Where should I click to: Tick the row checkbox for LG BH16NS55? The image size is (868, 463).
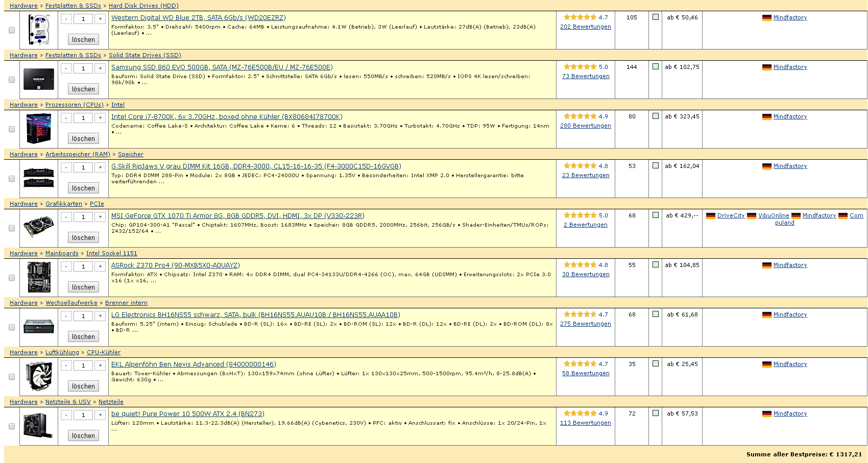point(12,327)
